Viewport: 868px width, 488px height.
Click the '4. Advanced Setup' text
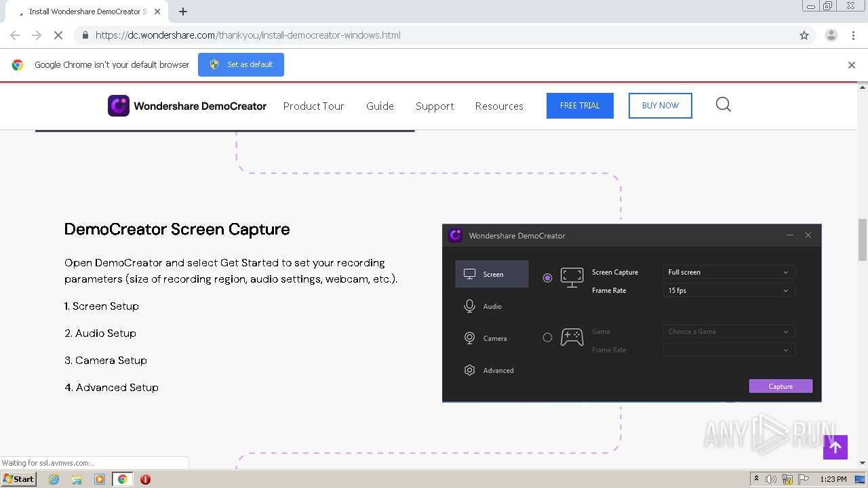[112, 388]
